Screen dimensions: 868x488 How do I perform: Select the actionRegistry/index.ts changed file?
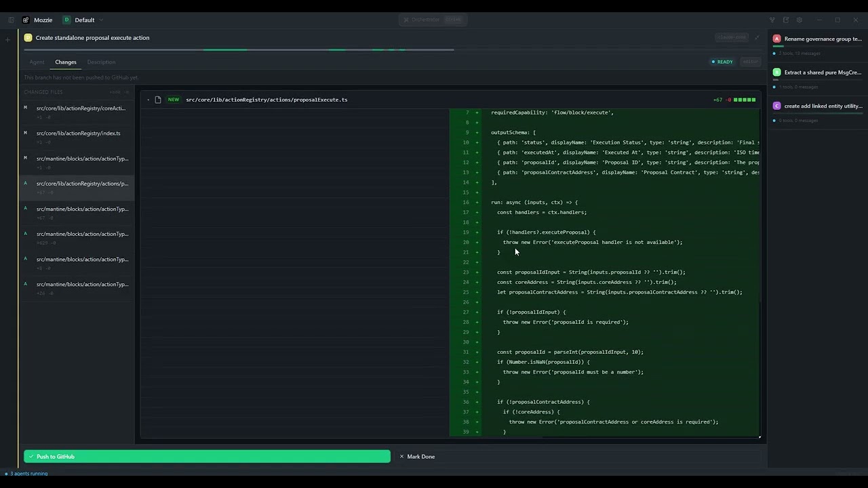[78, 134]
